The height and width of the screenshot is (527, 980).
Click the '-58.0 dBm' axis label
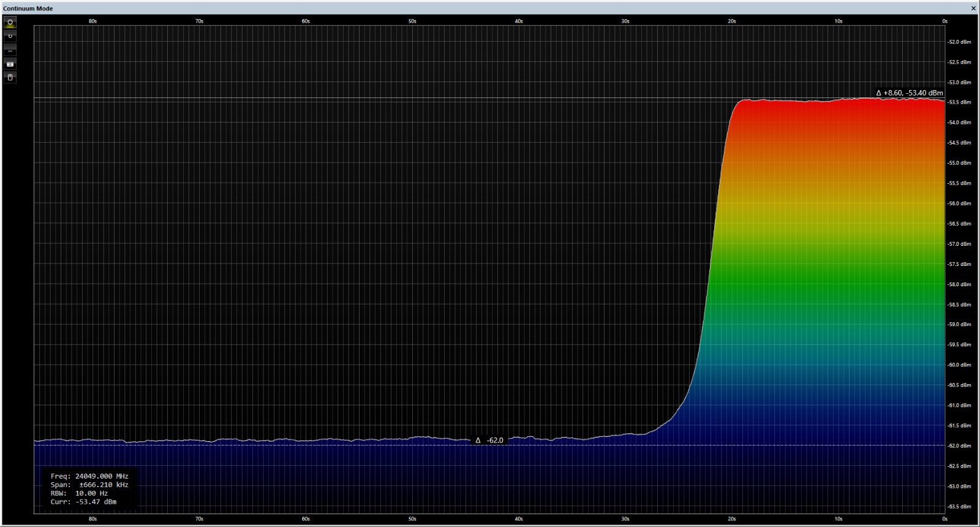coord(959,284)
